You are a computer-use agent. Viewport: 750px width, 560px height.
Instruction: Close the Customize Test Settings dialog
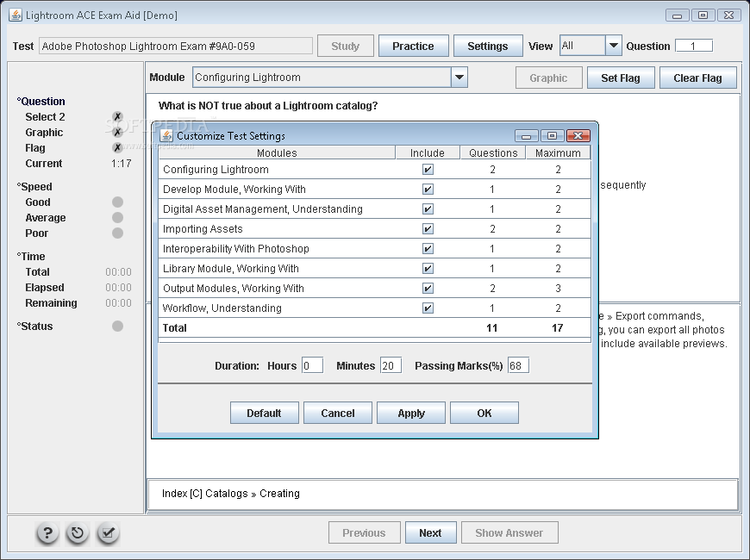pyautogui.click(x=578, y=136)
